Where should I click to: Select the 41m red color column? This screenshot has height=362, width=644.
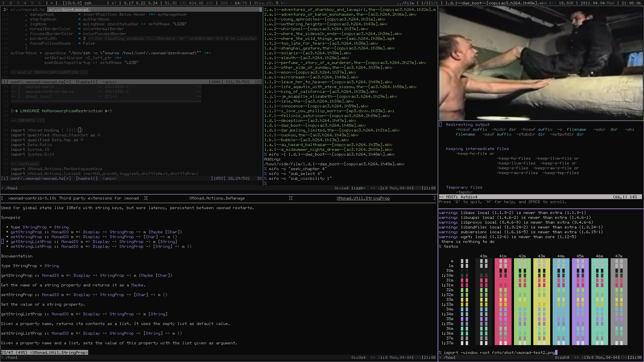click(x=503, y=302)
